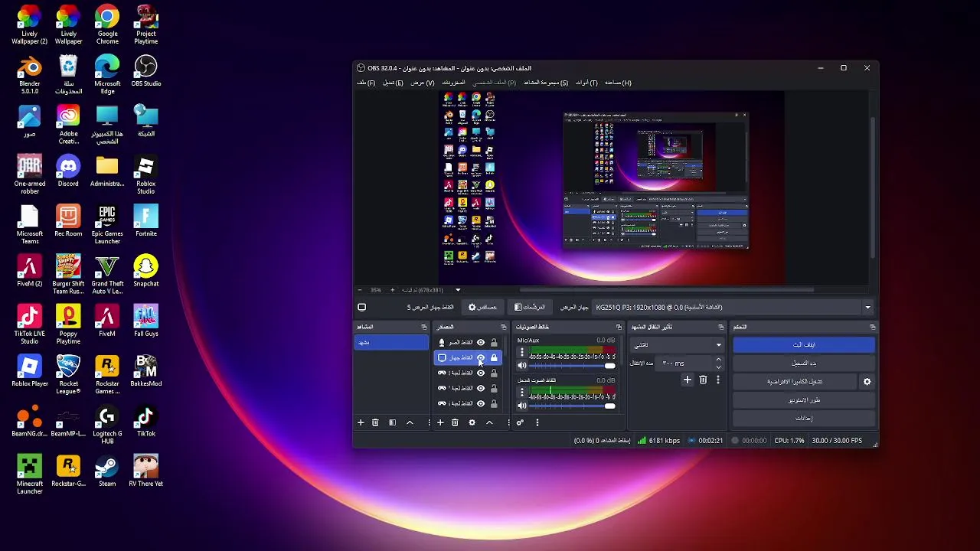
Task: Open Discord desktop shortcut
Action: (68, 170)
